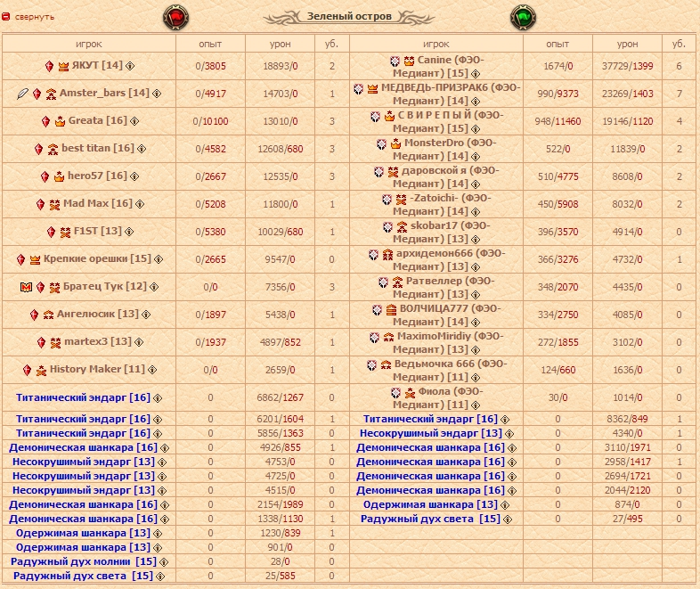Click the green flag team emblem
Viewport: 700px width, 589px height.
(x=523, y=18)
